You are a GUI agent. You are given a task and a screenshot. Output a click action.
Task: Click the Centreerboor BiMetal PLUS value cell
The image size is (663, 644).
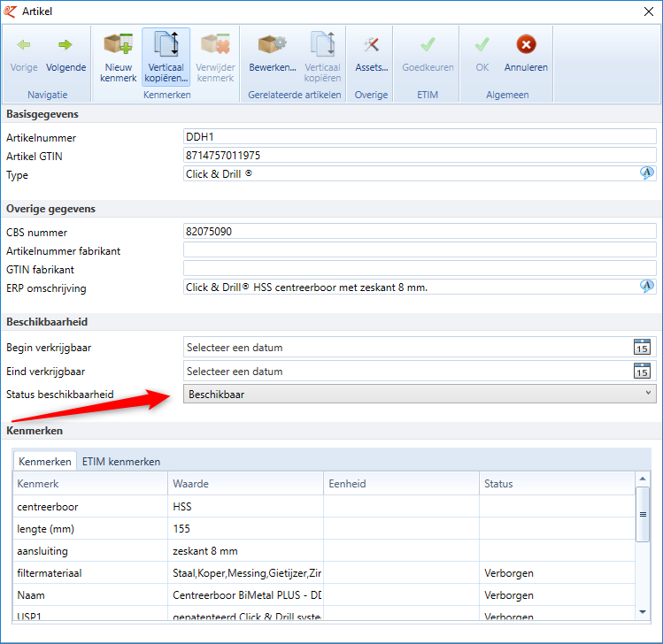pyautogui.click(x=246, y=594)
